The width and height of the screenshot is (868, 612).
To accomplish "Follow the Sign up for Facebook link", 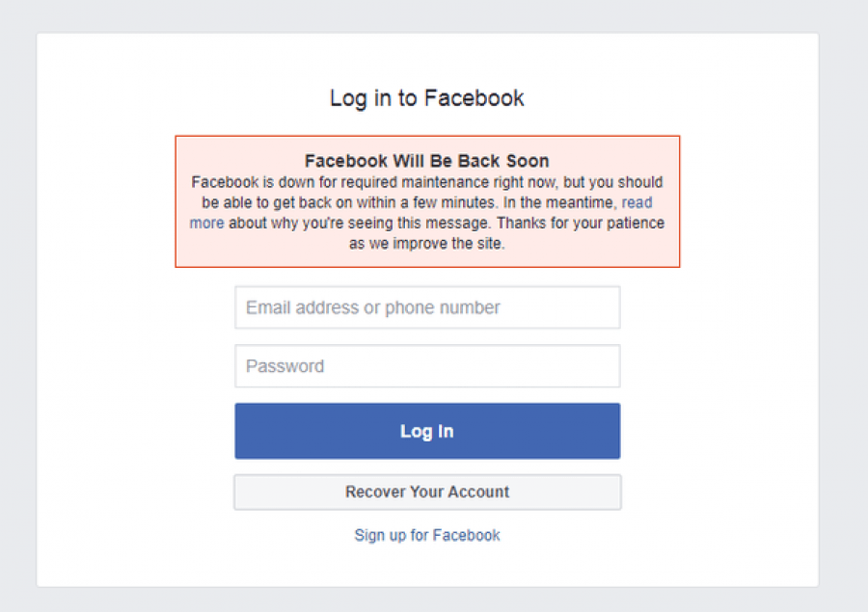I will coord(427,535).
